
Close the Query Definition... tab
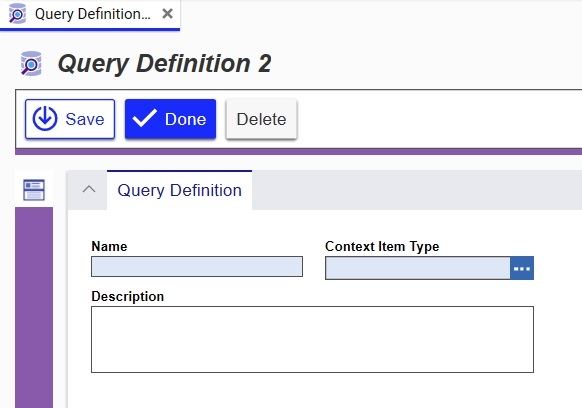[167, 14]
